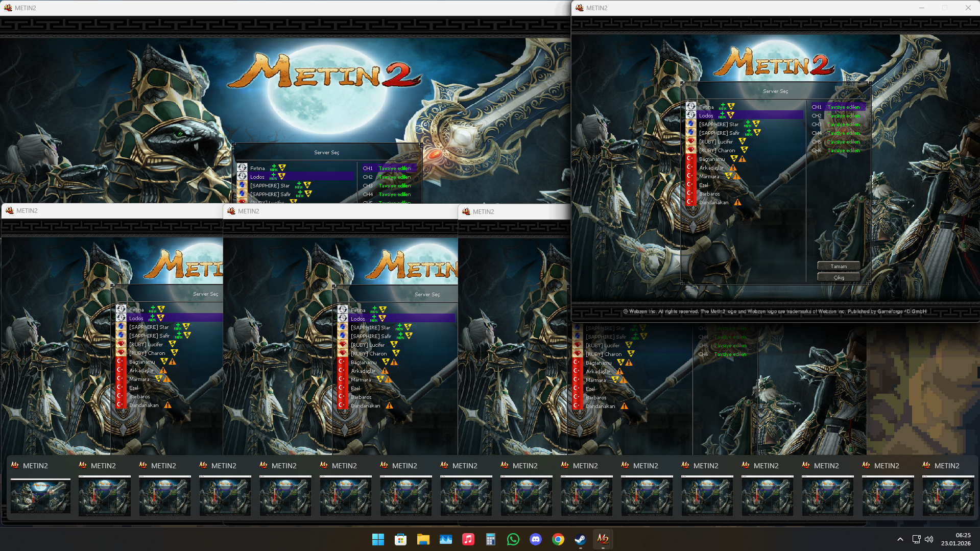
Task: Select channel CH2 in the front METIN2 window
Action: tap(838, 116)
